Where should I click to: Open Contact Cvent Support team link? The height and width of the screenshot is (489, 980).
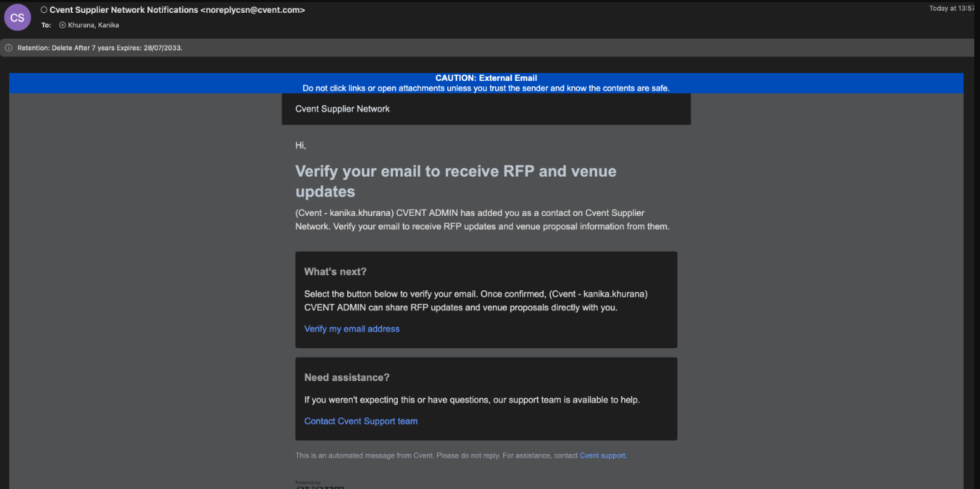click(361, 421)
